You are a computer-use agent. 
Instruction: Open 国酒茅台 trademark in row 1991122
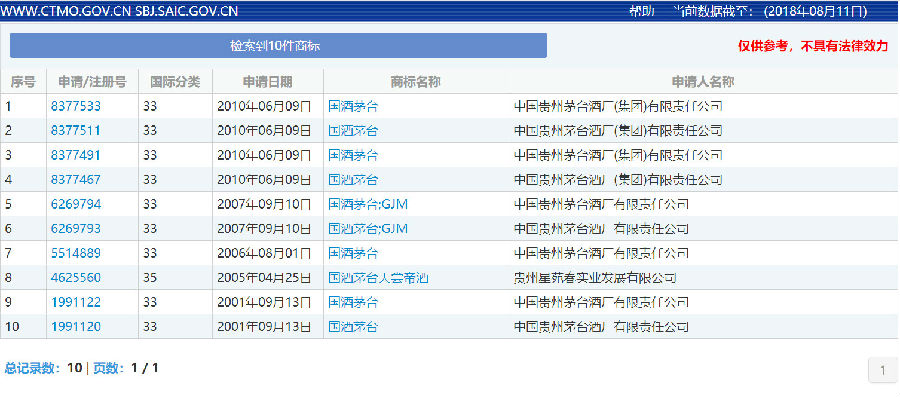(x=353, y=302)
